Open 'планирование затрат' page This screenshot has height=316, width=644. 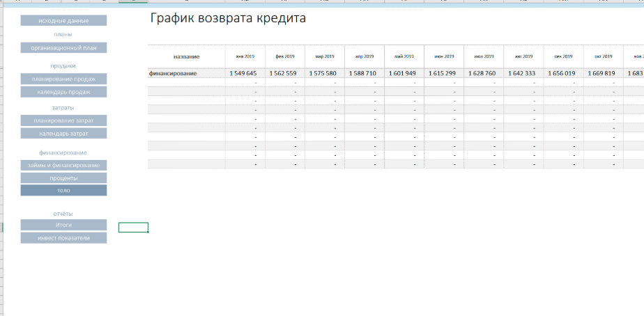pyautogui.click(x=63, y=120)
